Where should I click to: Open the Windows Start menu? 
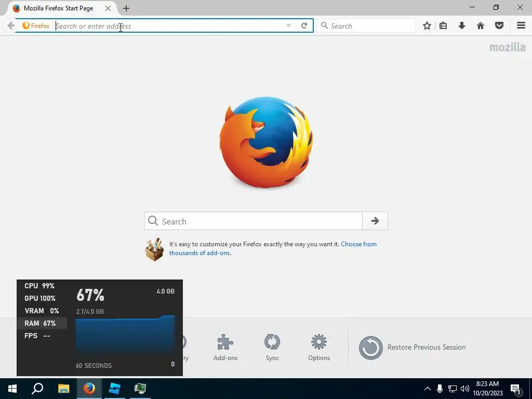[x=12, y=389]
